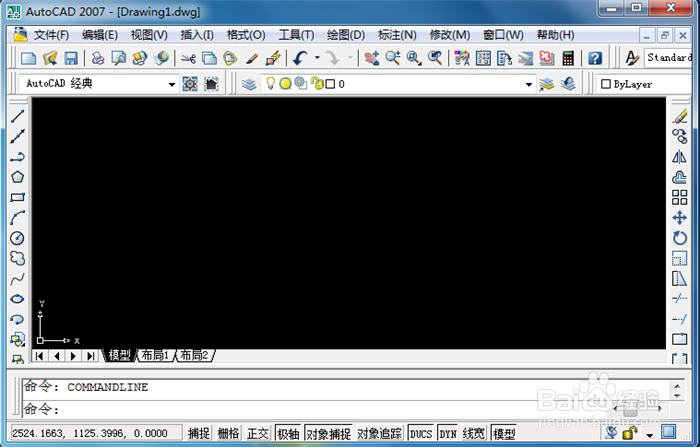Toggle 线宽 lineweight display
This screenshot has width=700, height=447.
coord(473,433)
